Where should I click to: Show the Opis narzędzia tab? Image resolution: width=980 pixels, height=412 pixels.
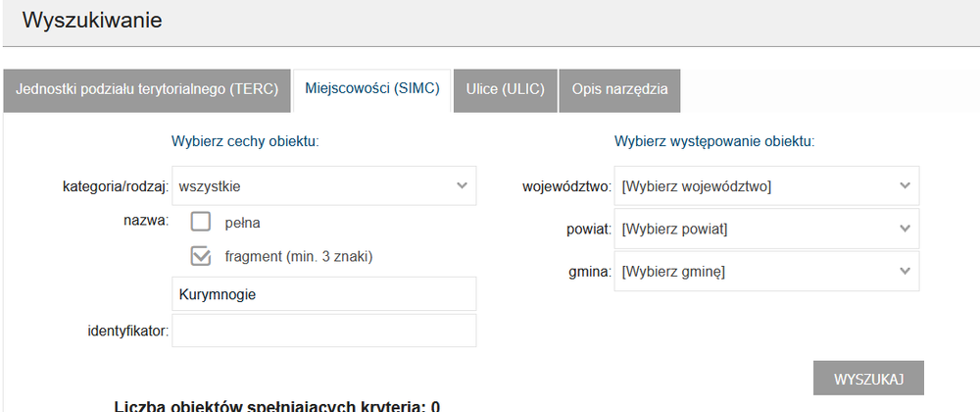point(619,90)
